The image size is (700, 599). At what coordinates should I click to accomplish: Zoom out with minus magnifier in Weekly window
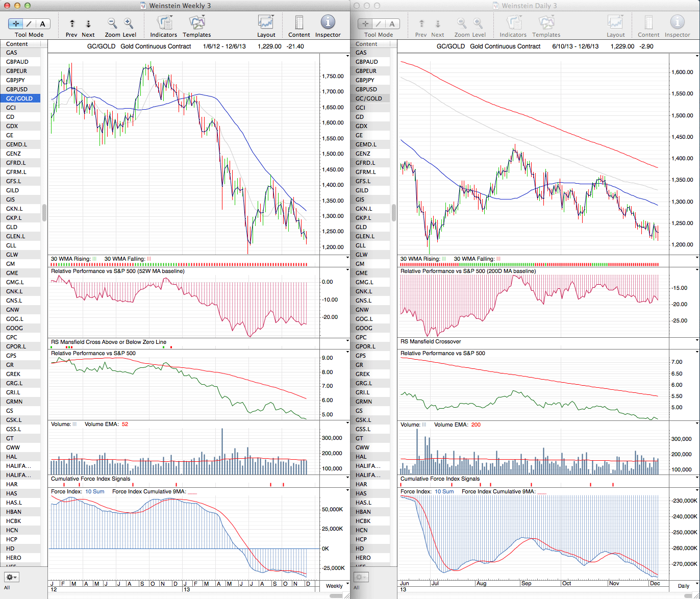(112, 23)
